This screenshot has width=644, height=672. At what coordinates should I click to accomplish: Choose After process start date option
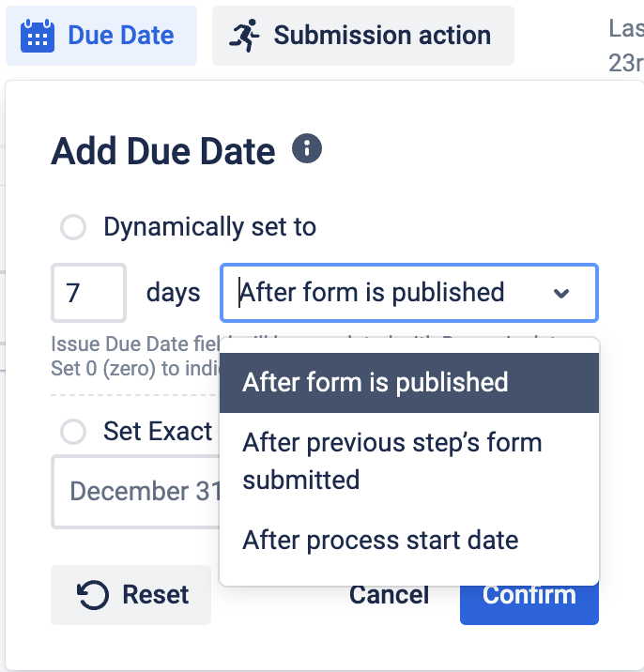coord(380,541)
